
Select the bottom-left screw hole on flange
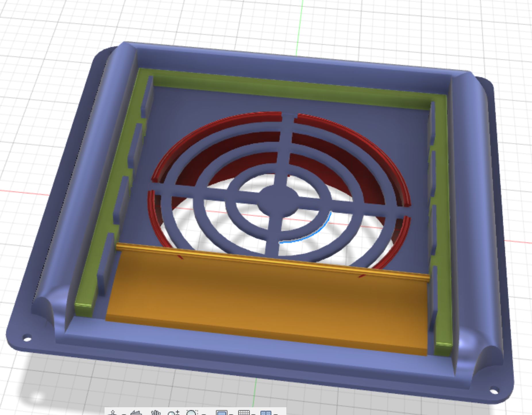pyautogui.click(x=27, y=338)
